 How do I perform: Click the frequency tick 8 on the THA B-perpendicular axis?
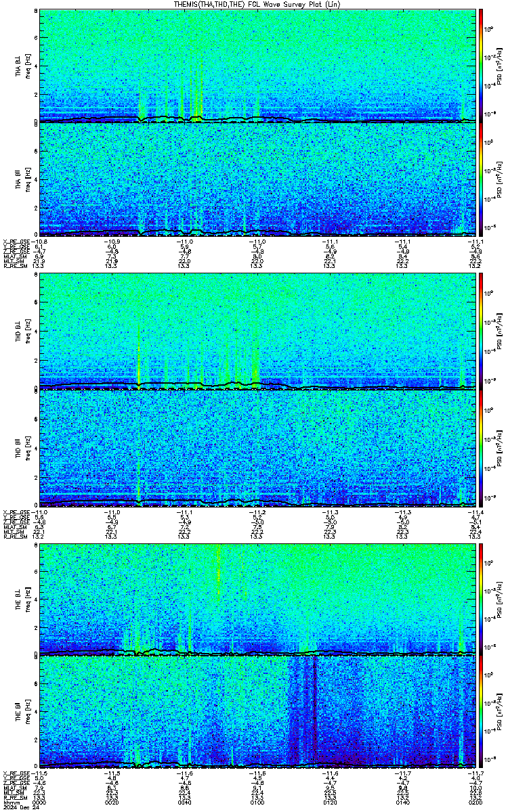(35, 12)
